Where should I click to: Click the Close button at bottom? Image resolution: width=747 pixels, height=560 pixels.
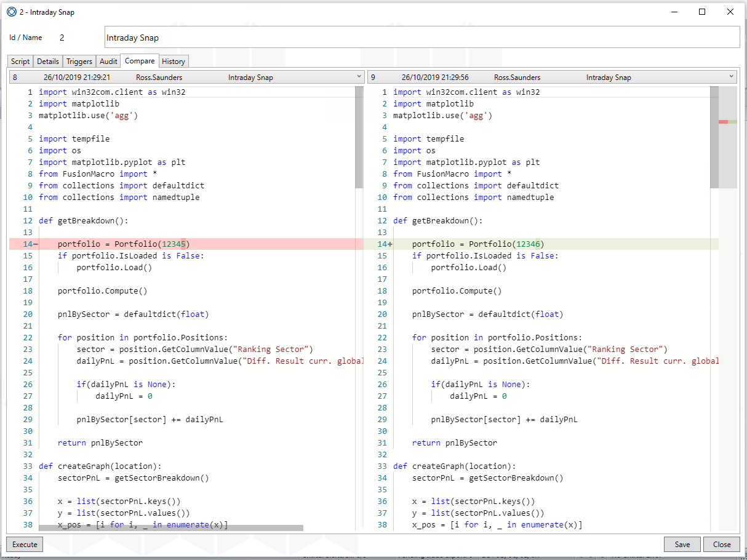pyautogui.click(x=722, y=544)
